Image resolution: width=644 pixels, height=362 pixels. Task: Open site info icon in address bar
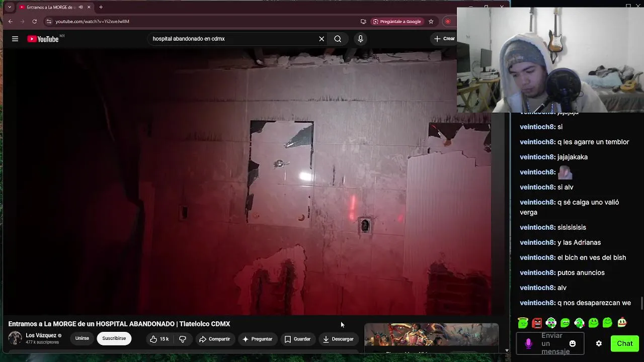[x=49, y=22]
